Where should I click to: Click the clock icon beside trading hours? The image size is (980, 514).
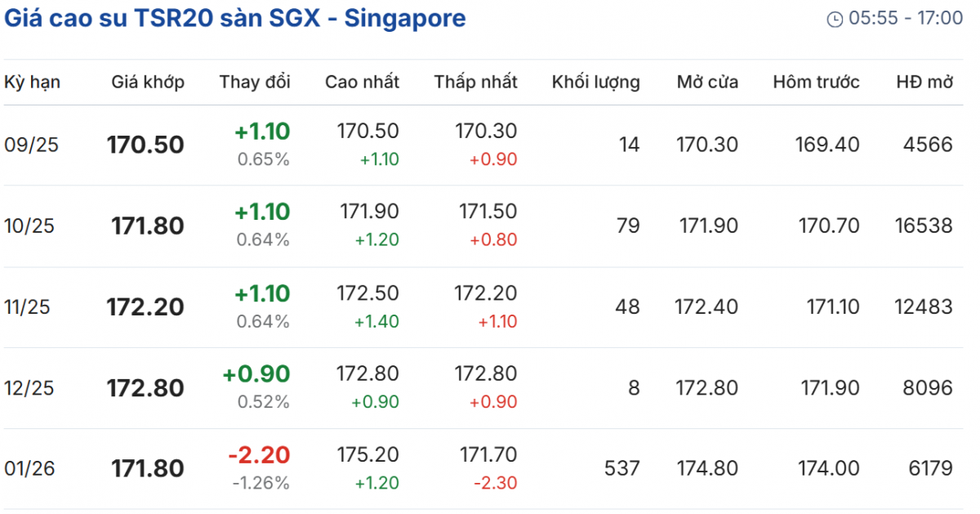(x=835, y=19)
